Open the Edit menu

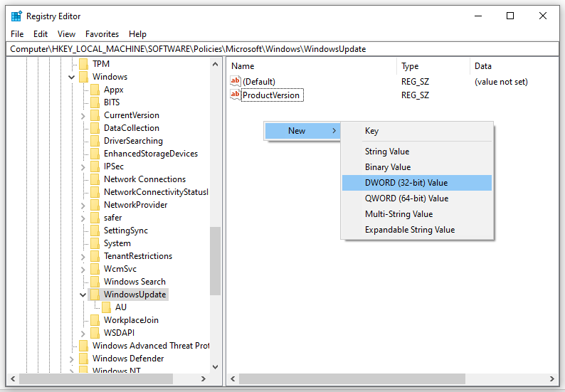pyautogui.click(x=41, y=34)
